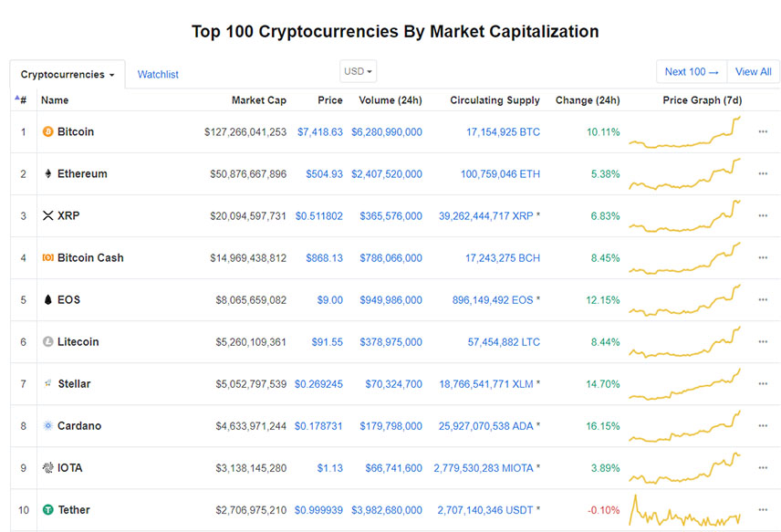Open the Stellar 7-day price graph

[686, 384]
